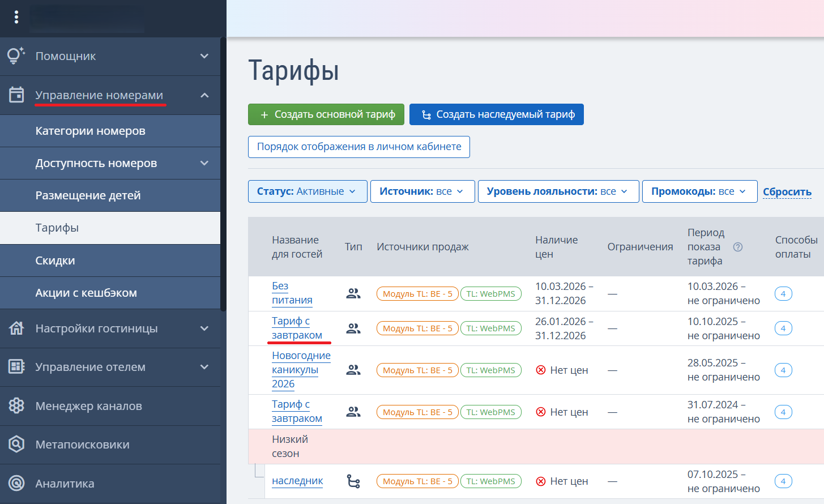Click the Метапоисковики search icon
The width and height of the screenshot is (824, 504).
[16, 445]
